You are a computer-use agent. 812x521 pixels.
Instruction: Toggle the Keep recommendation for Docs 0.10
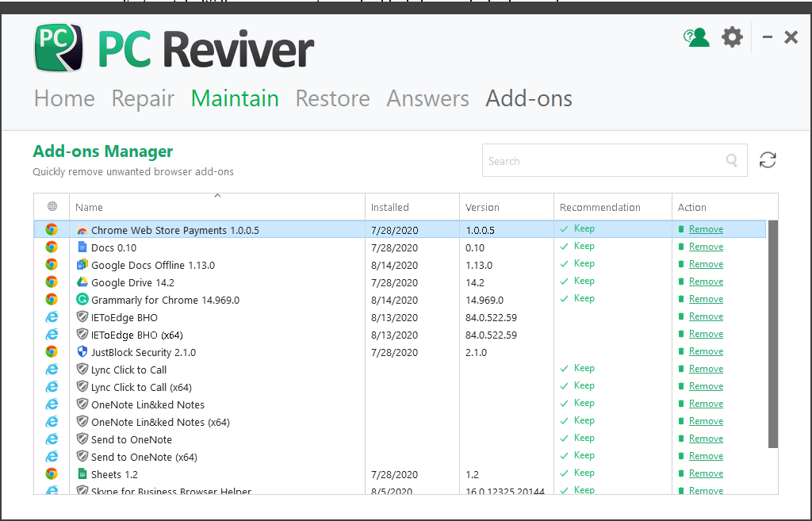click(x=577, y=246)
